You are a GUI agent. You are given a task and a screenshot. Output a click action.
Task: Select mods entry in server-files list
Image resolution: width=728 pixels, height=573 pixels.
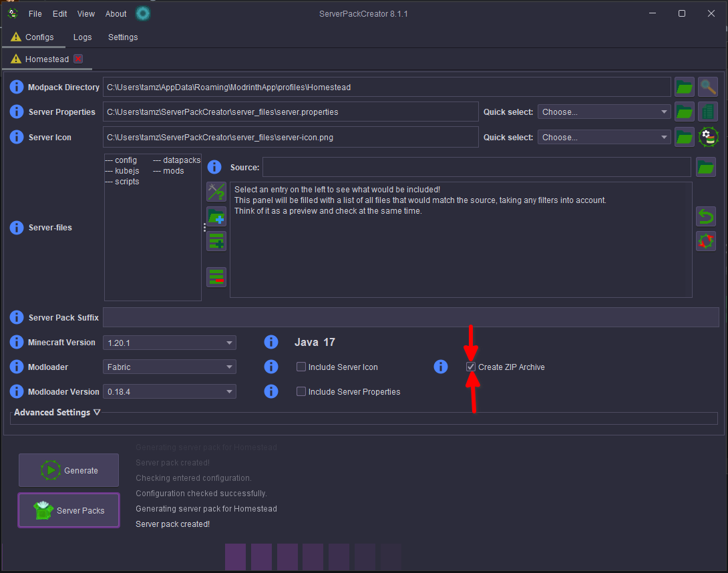tap(168, 171)
